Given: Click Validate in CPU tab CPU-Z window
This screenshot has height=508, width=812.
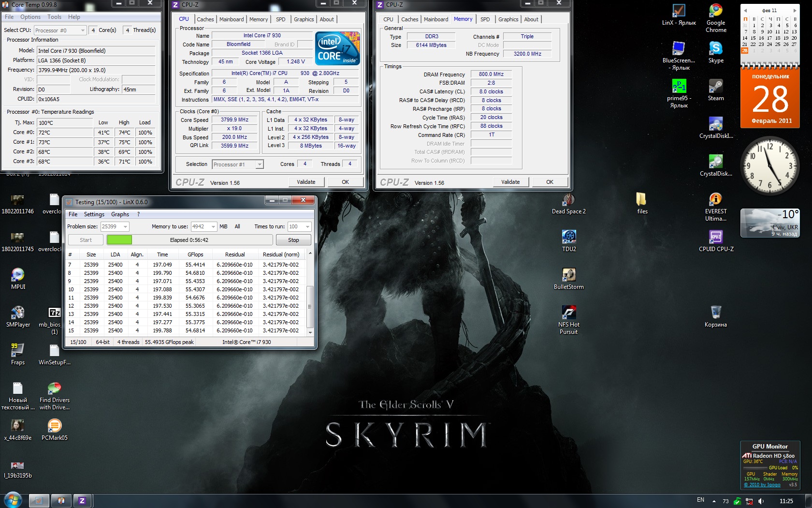Looking at the screenshot, I should pos(306,182).
